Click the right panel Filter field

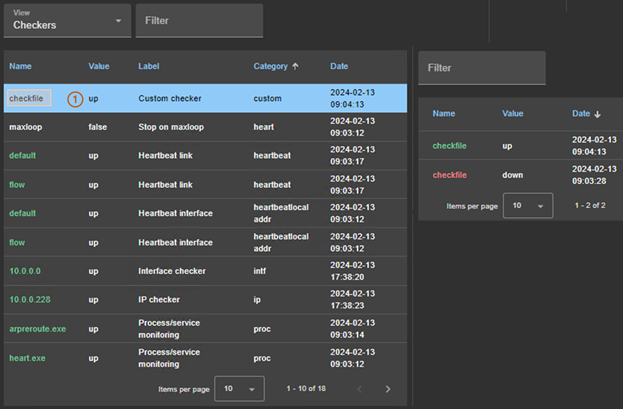[482, 68]
